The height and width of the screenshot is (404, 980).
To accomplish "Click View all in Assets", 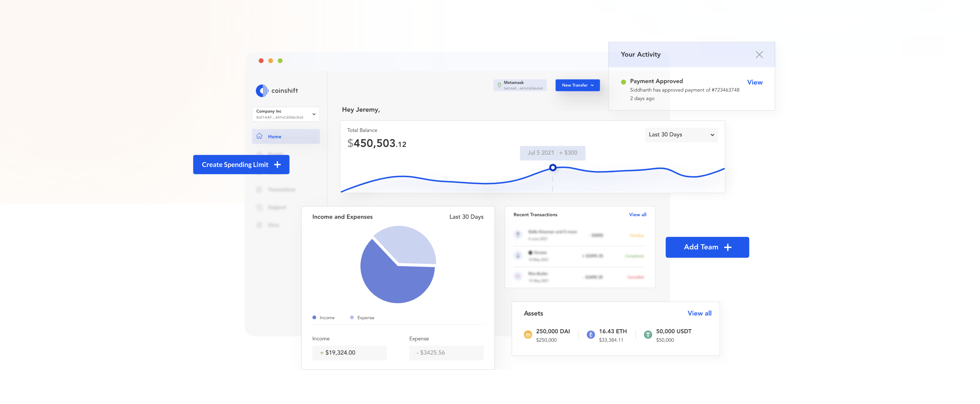I will pyautogui.click(x=699, y=313).
